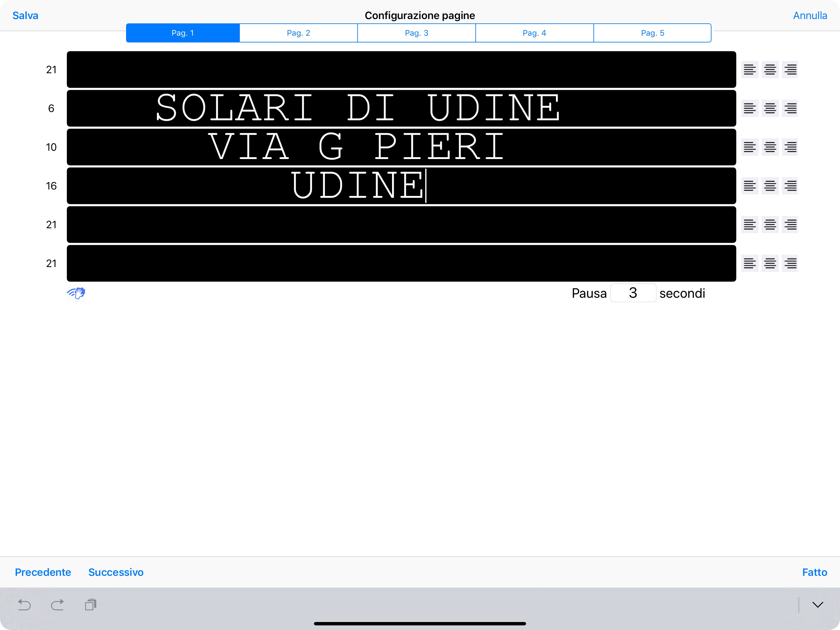Focus the last blank display row
This screenshot has width=840, height=630.
click(x=401, y=263)
